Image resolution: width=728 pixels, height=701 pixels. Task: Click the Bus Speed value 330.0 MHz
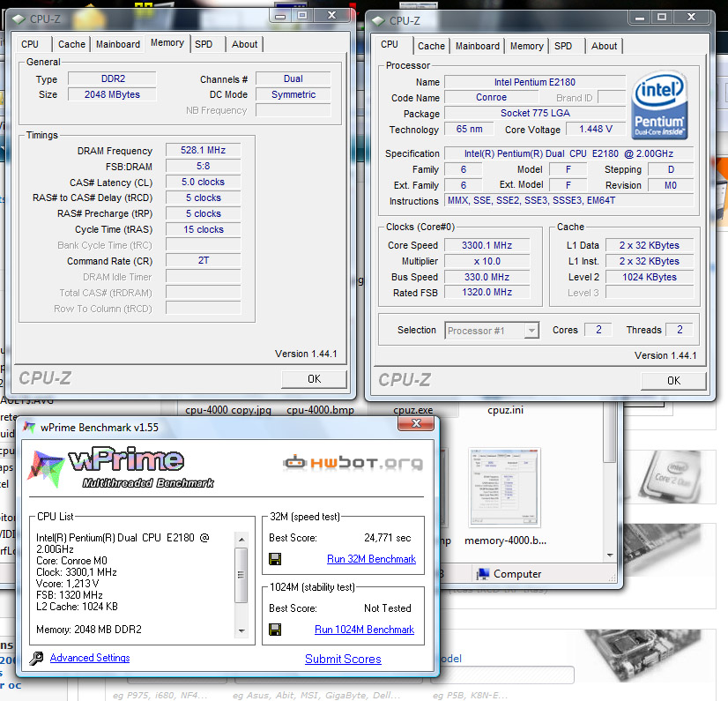tap(487, 277)
